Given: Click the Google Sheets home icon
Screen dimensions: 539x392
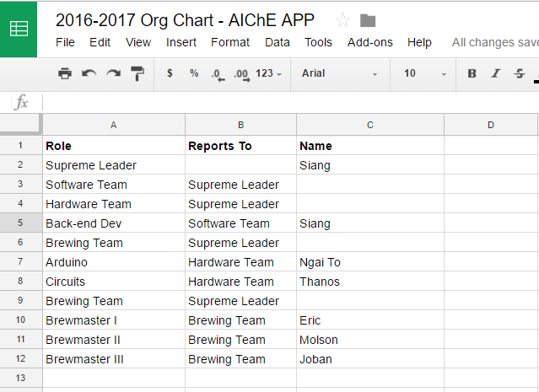Looking at the screenshot, I should pyautogui.click(x=19, y=29).
